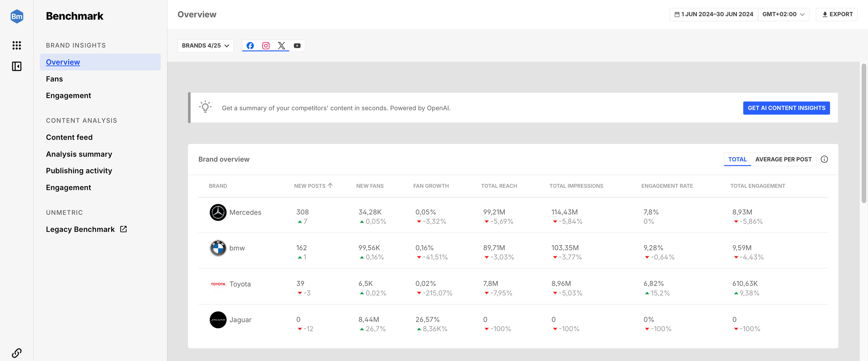This screenshot has height=361, width=868.
Task: Click the New Posts sort arrow icon
Action: [x=330, y=186]
